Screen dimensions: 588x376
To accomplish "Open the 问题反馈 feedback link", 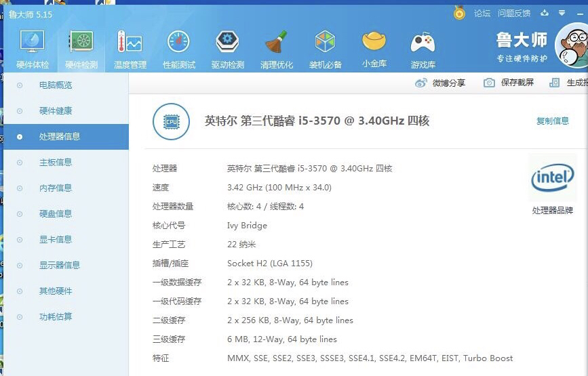I will 514,14.
